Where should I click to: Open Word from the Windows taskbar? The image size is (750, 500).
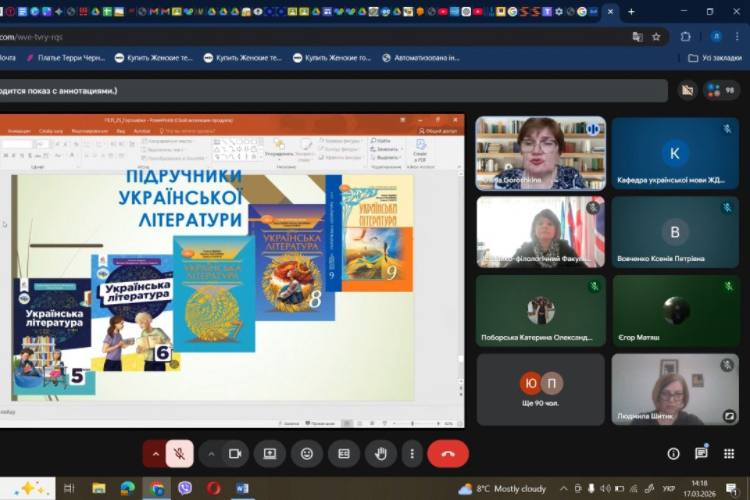(242, 488)
